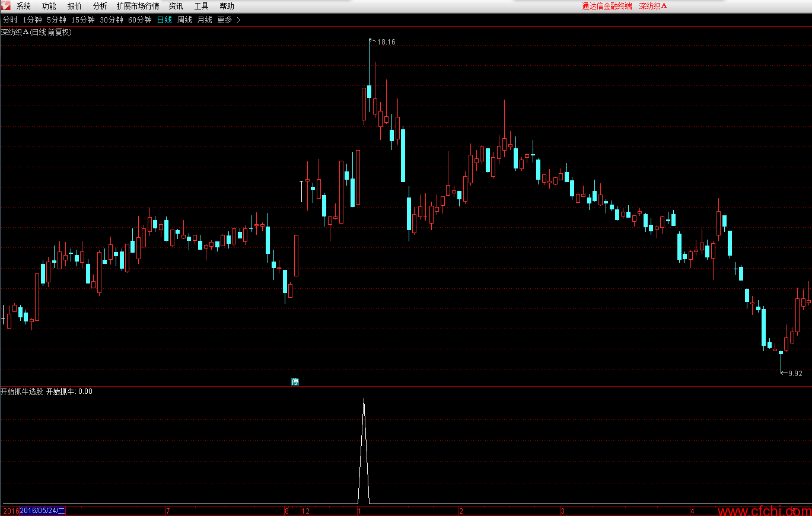The width and height of the screenshot is (812, 516).
Task: Select the 30分钟 period tab
Action: pyautogui.click(x=112, y=20)
